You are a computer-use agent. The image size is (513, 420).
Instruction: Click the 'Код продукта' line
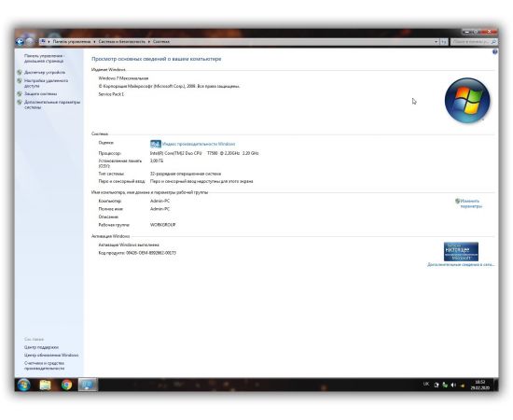pyautogui.click(x=137, y=253)
